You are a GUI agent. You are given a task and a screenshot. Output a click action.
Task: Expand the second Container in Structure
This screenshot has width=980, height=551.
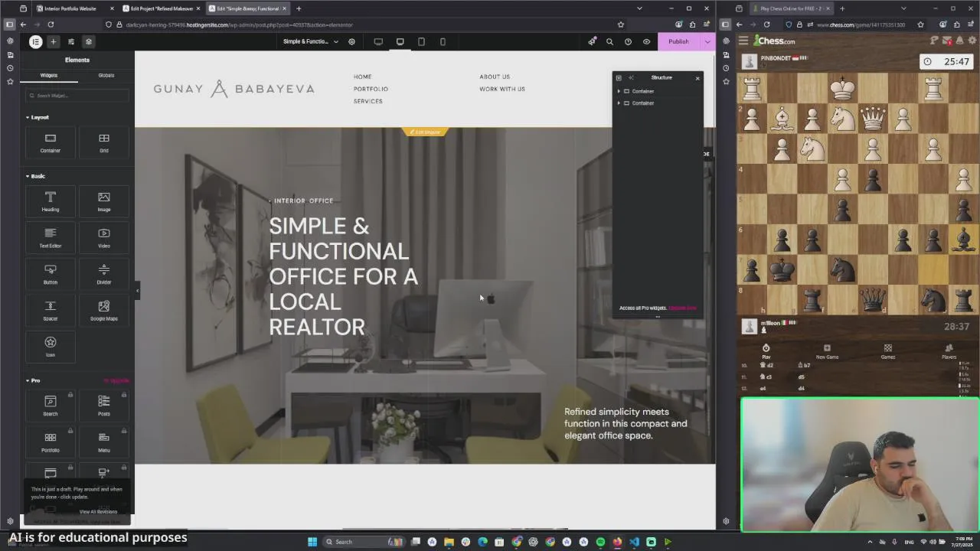(x=619, y=103)
